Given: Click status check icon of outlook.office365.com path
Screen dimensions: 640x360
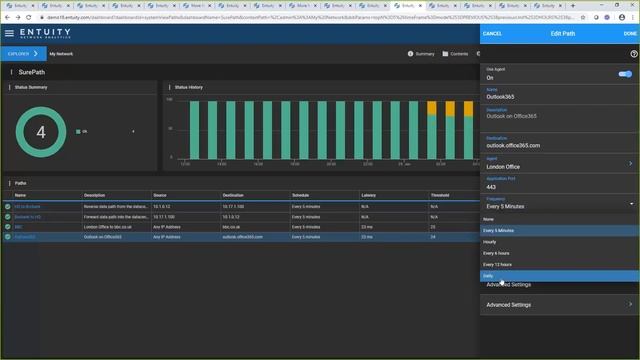Looking at the screenshot, I should tap(8, 237).
